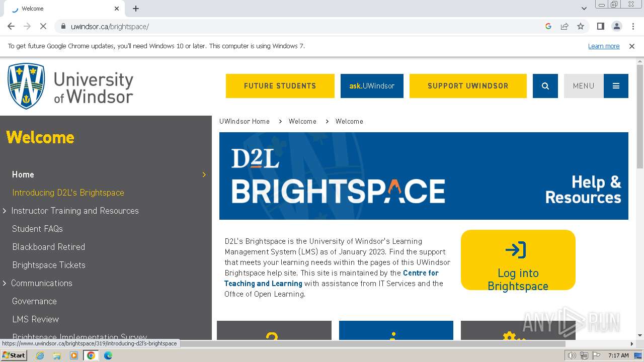Open Centre for Teaching and Learning link
Image resolution: width=644 pixels, height=362 pixels.
point(332,278)
